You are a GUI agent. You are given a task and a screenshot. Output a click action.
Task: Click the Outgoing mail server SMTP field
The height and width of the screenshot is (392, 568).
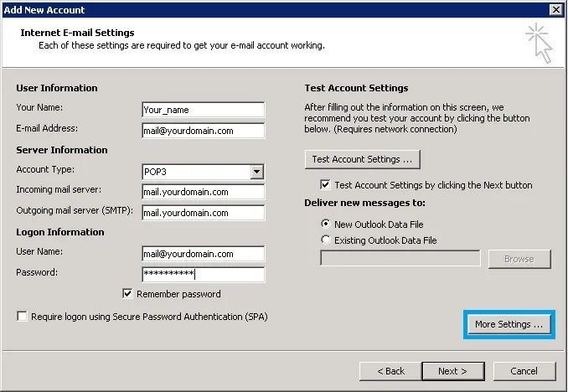[x=203, y=213]
